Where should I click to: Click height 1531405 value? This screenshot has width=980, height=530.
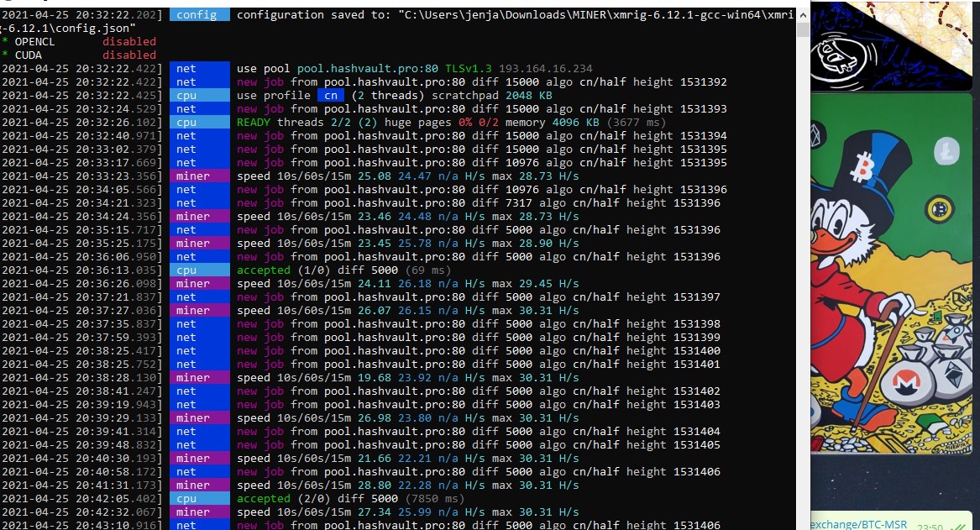click(x=696, y=444)
